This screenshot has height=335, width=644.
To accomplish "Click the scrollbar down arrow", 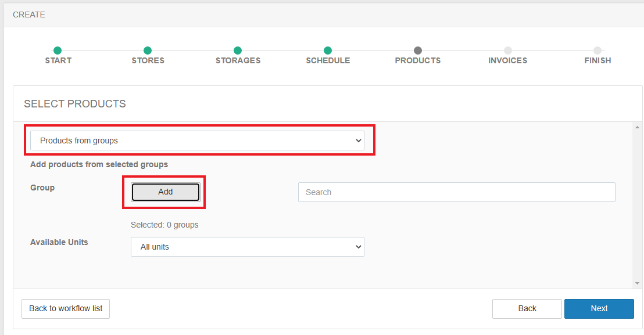I will point(638,283).
